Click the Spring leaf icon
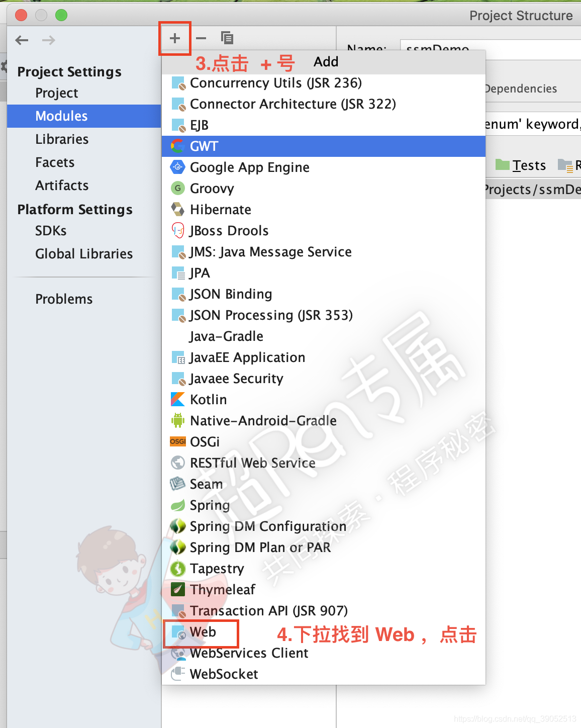581x728 pixels. click(x=178, y=505)
